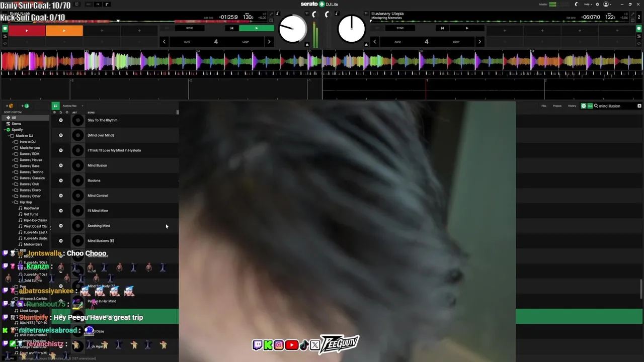The image size is (644, 362).
Task: Play deck 2 track
Action: coord(467,28)
